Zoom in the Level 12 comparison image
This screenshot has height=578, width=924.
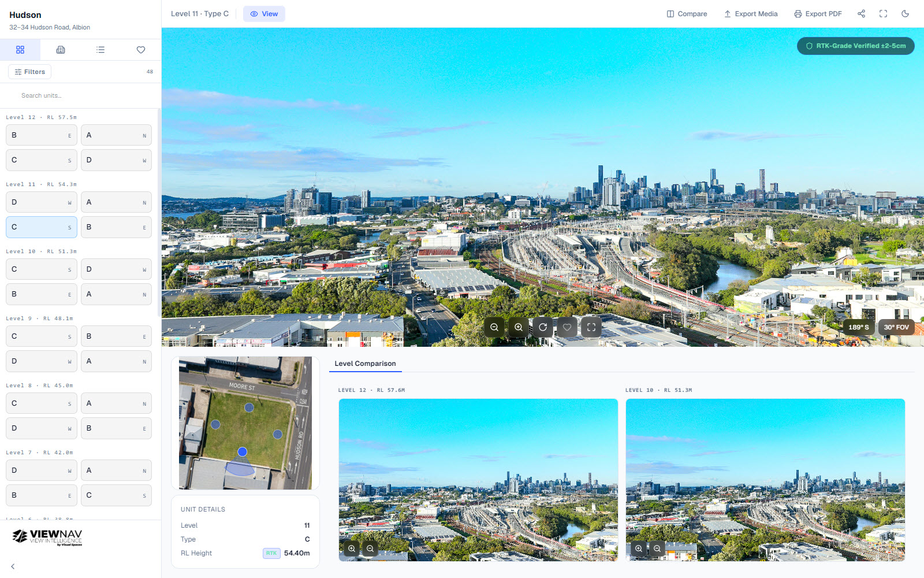coord(352,549)
